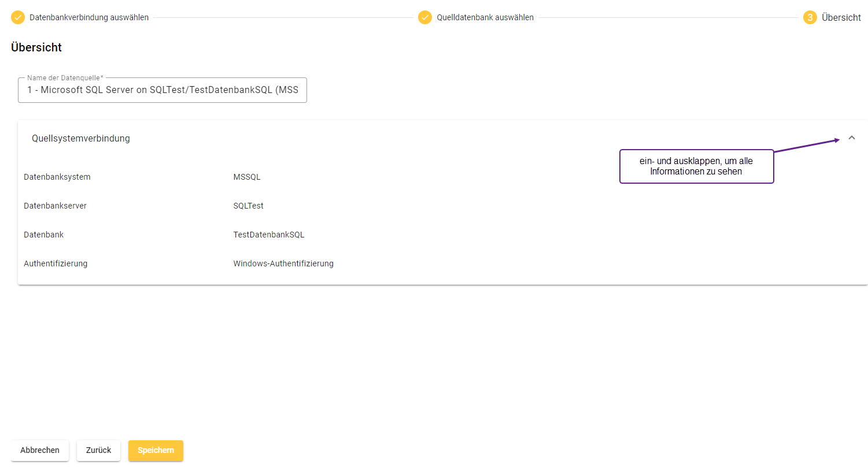Click the checkmark icon for Datenbankverbindung auswählen
The width and height of the screenshot is (868, 468).
coord(18,17)
